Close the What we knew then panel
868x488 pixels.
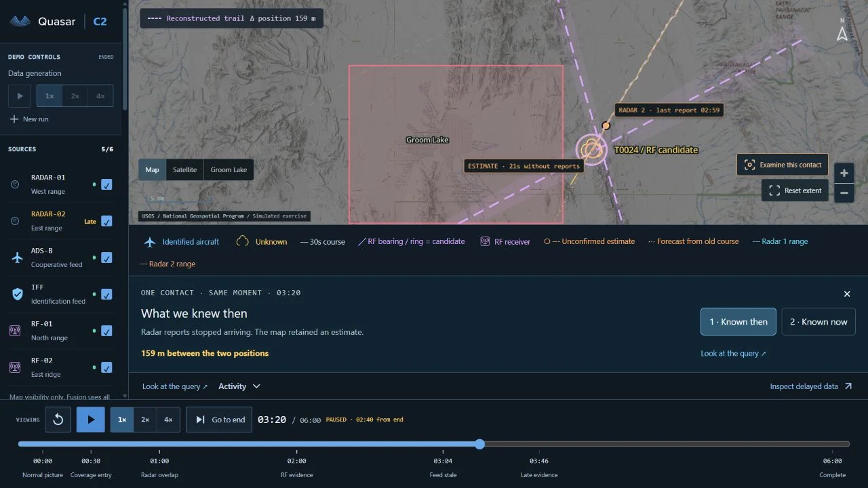[x=847, y=293]
